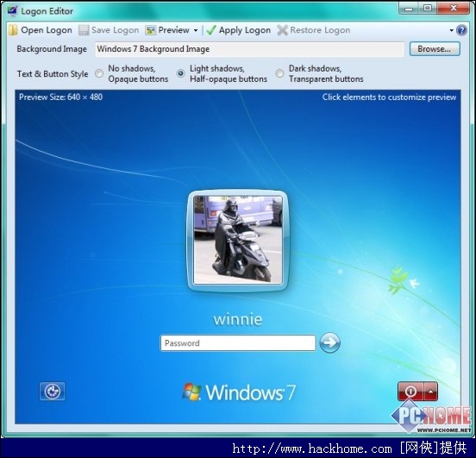Click the Preview picture icon in toolbar
The image size is (476, 458).
click(150, 30)
